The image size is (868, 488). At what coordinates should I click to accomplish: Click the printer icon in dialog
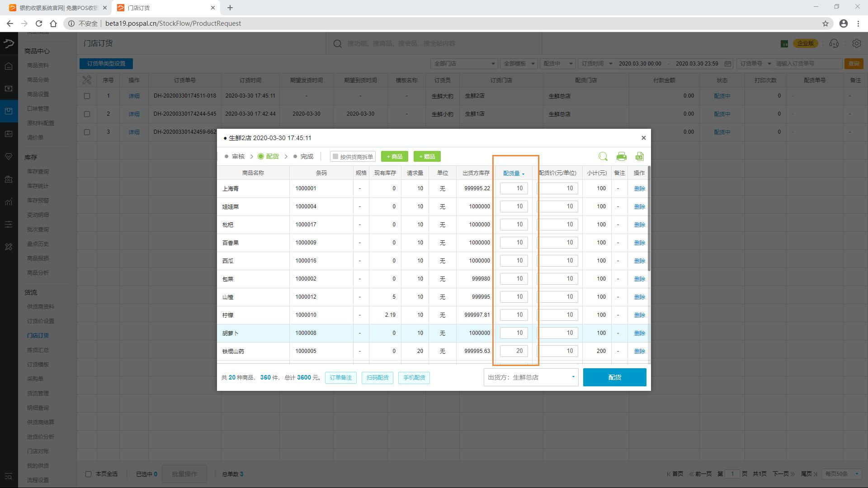click(x=621, y=156)
